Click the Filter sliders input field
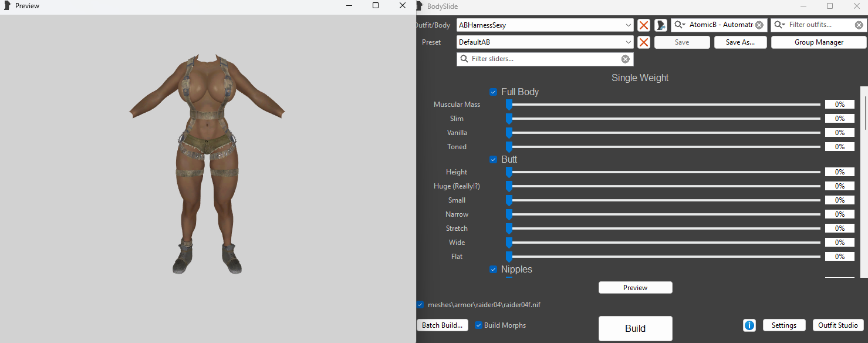The height and width of the screenshot is (343, 868). click(545, 59)
